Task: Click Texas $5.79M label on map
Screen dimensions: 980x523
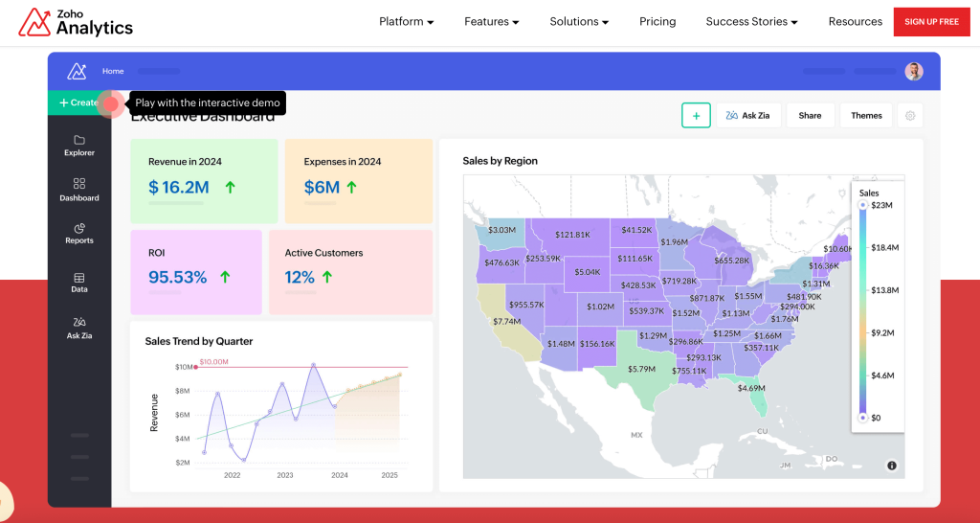Action: click(642, 369)
